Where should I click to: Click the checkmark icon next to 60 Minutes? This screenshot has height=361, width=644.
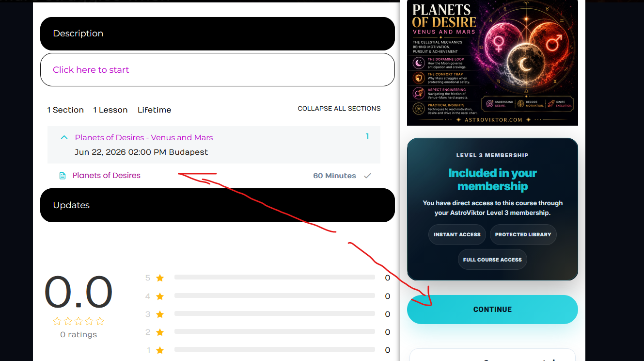pos(367,176)
